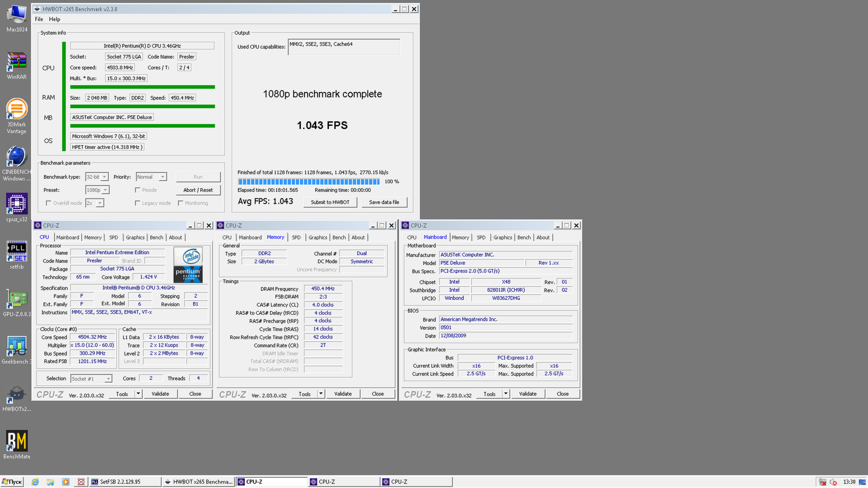This screenshot has width=868, height=488.
Task: Click the Abort / Reset button
Action: tap(198, 190)
